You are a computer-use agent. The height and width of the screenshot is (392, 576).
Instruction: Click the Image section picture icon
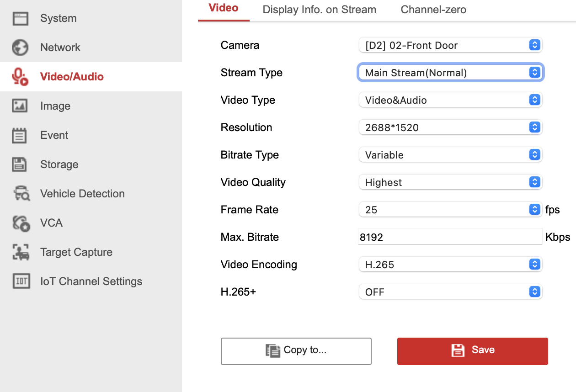point(20,106)
